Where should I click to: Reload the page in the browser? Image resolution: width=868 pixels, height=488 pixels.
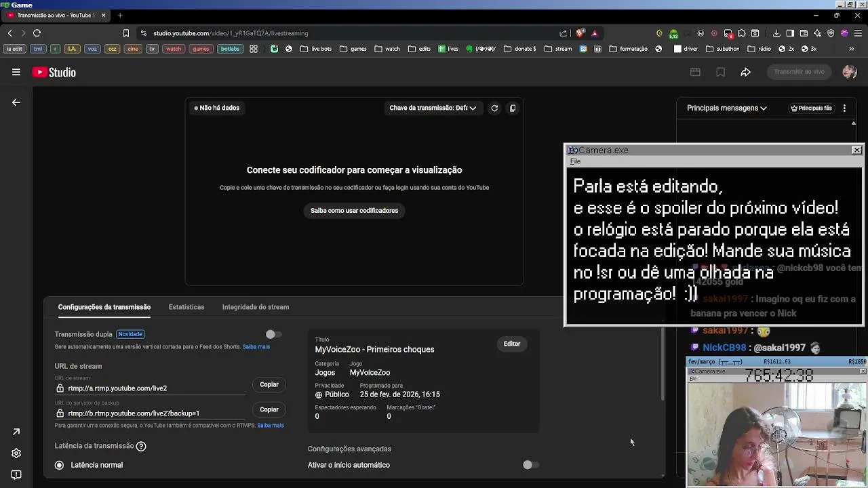(37, 33)
